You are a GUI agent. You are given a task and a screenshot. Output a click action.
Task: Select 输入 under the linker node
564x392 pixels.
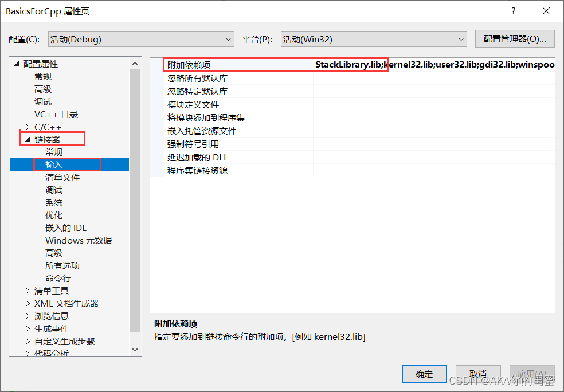pyautogui.click(x=54, y=164)
